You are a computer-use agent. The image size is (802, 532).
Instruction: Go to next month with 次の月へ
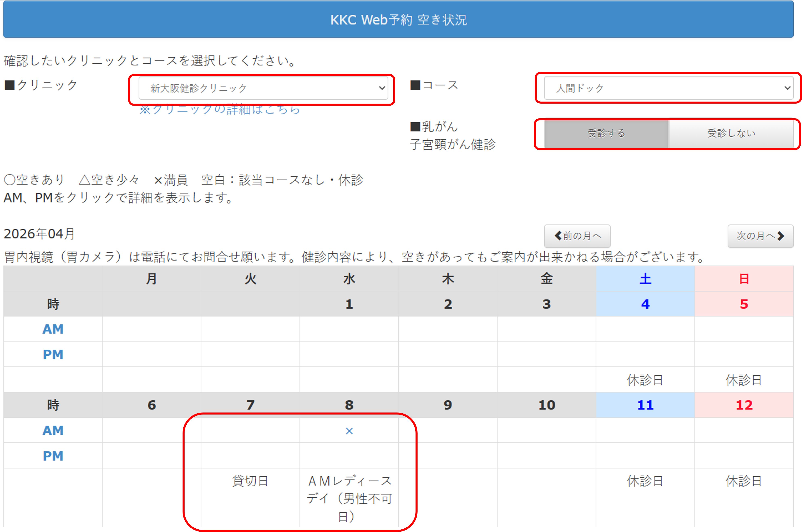760,236
